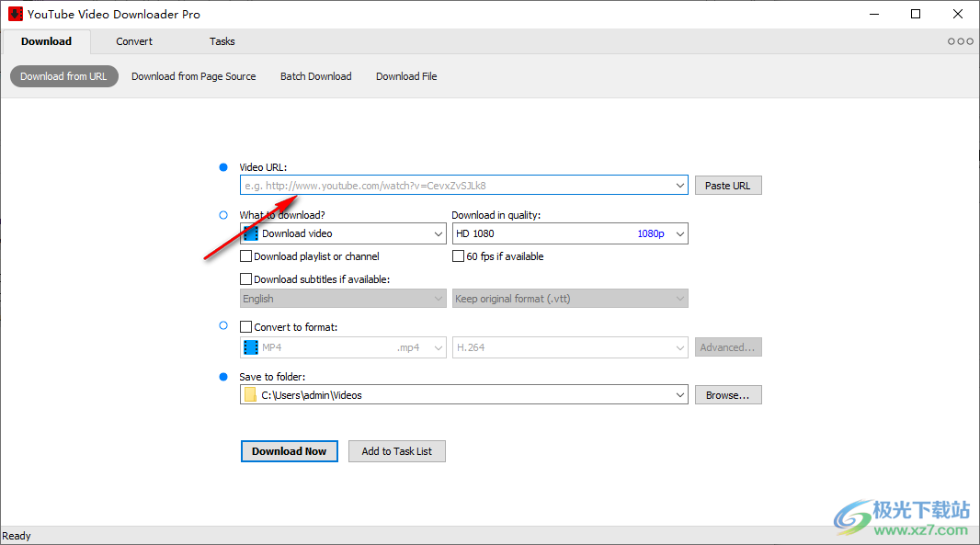The width and height of the screenshot is (980, 545).
Task: Click the blue bullet beside Save to folder
Action: click(223, 377)
